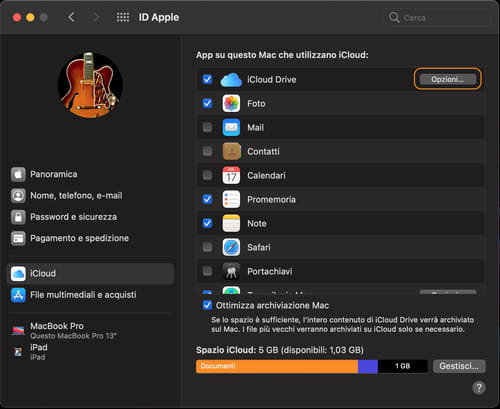Click the File multimediali App Store icon
Screen dimensions: 500x409
18,295
